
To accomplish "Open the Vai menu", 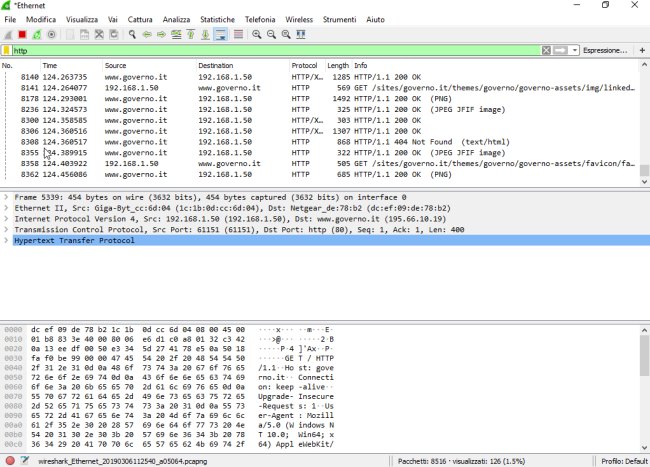I will [x=112, y=19].
